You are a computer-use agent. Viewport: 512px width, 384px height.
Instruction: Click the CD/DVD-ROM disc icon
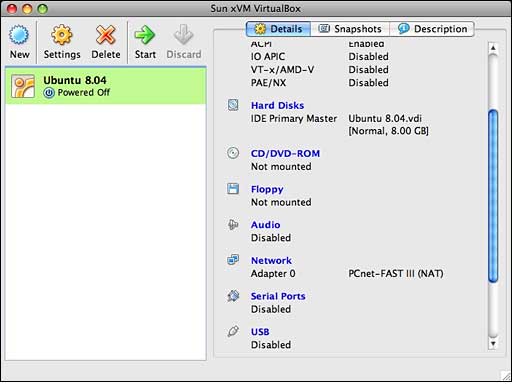(233, 153)
